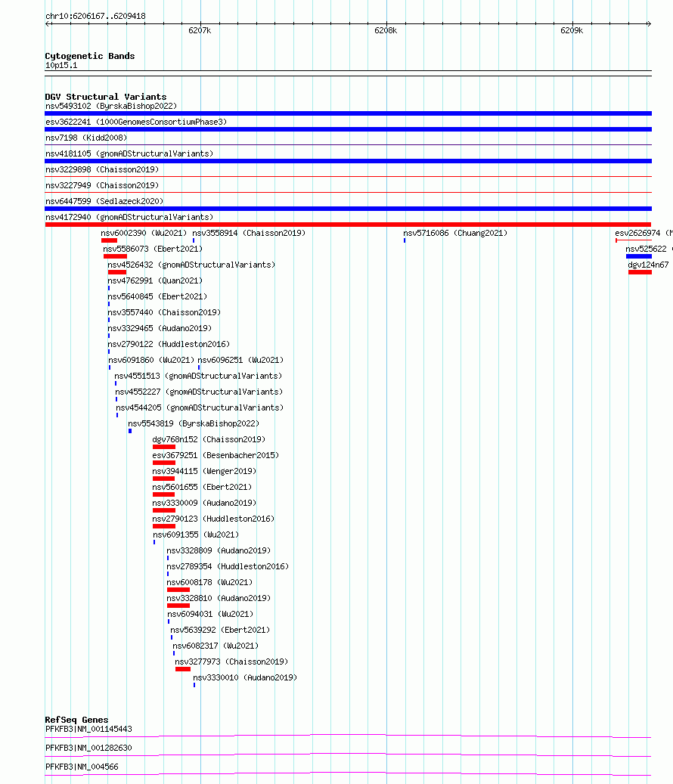673x784 pixels.
Task: Click the nsv5493102 (ByrskaBishop2022) variant label
Action: (x=111, y=106)
